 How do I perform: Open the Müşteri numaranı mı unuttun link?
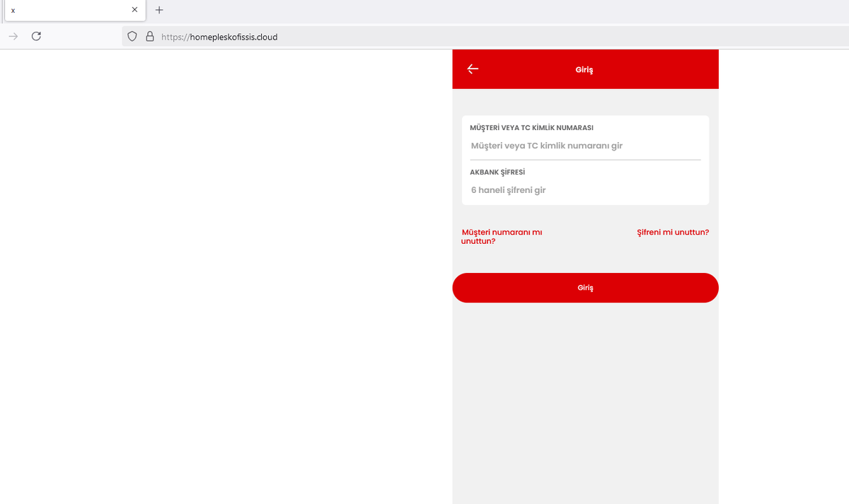pyautogui.click(x=502, y=237)
